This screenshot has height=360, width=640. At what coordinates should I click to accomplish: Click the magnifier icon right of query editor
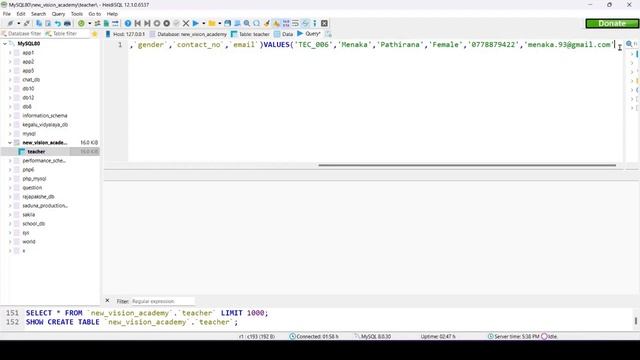pos(629,44)
